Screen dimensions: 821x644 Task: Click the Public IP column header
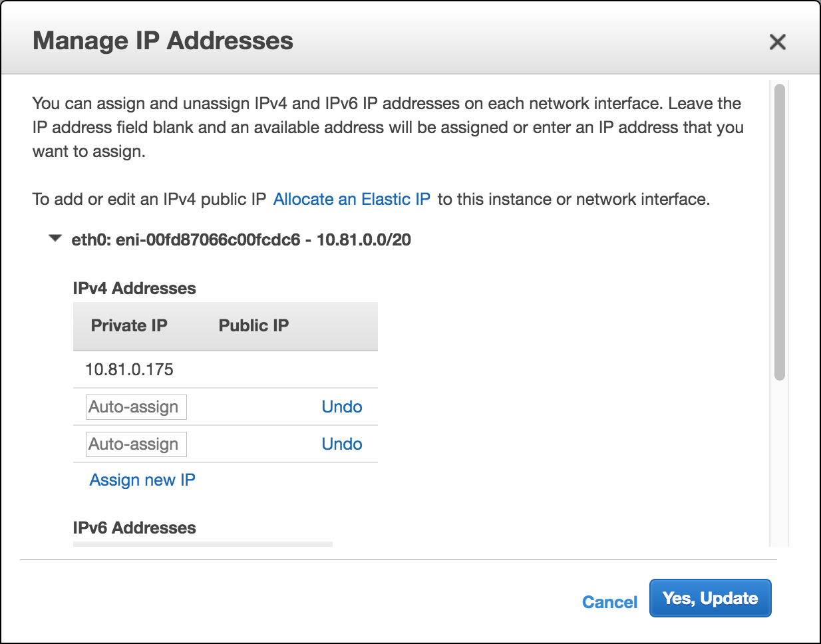(253, 325)
